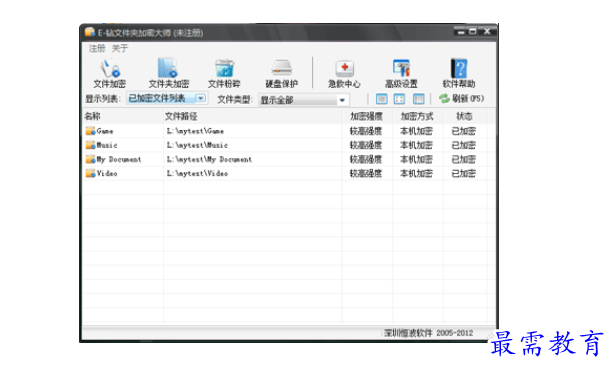Select the Video folder row

289,173
